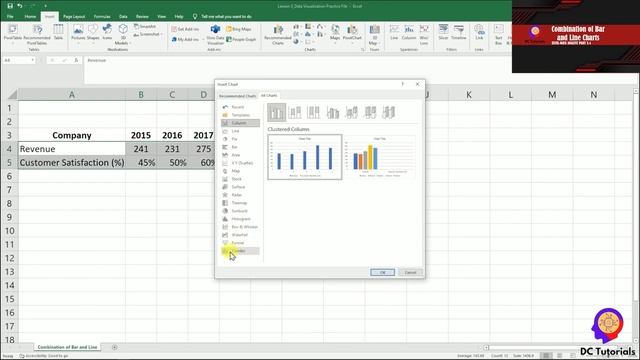640x360 pixels.
Task: Open 3D Map dropdown
Action: (374, 34)
